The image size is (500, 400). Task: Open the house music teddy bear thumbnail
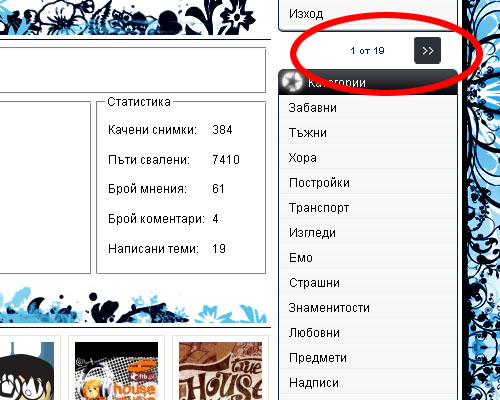tap(116, 371)
